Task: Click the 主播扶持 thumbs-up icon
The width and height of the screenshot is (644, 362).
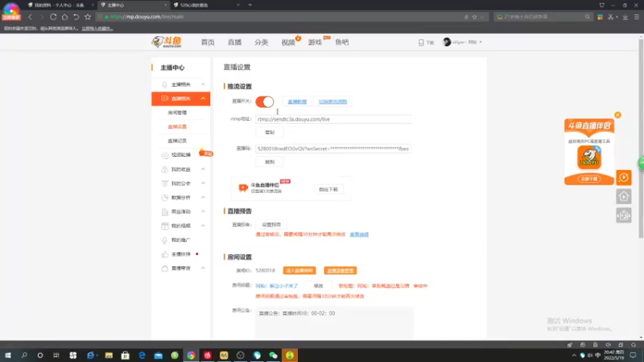Action: point(165,254)
